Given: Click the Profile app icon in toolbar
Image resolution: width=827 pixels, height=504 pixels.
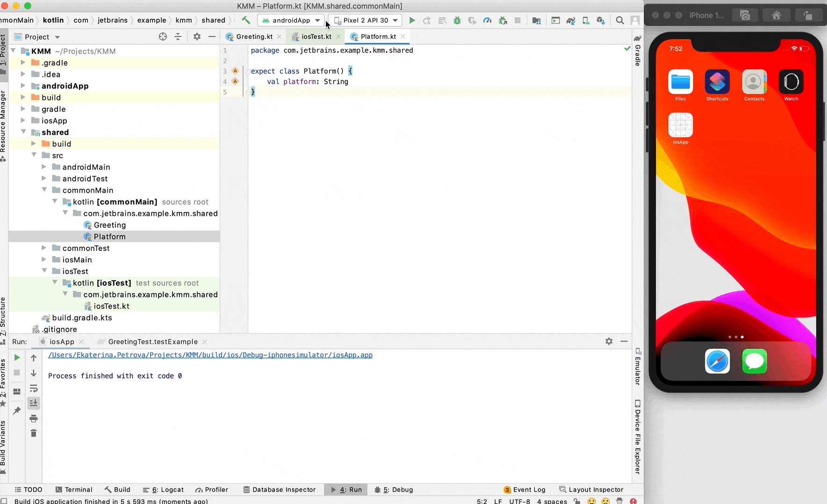Looking at the screenshot, I should [487, 21].
